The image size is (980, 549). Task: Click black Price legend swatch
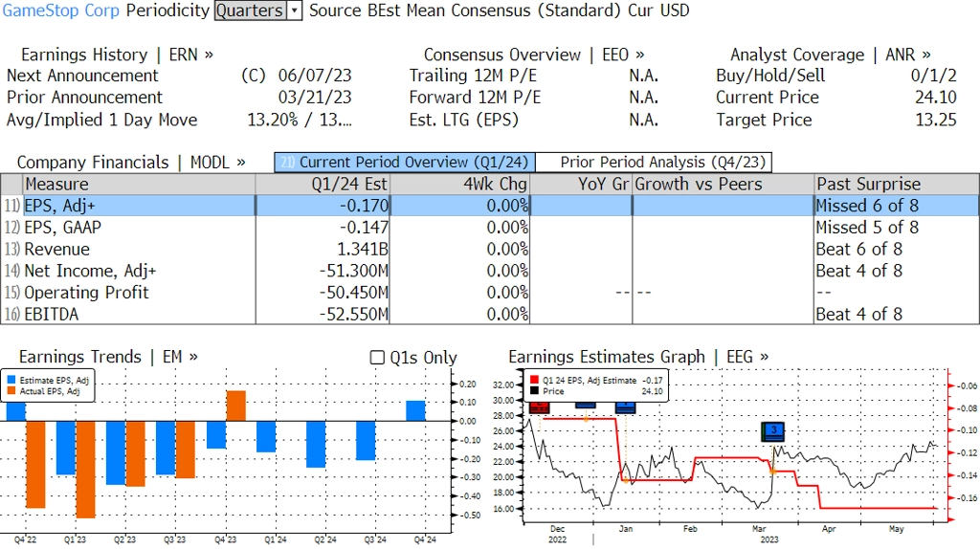point(534,391)
